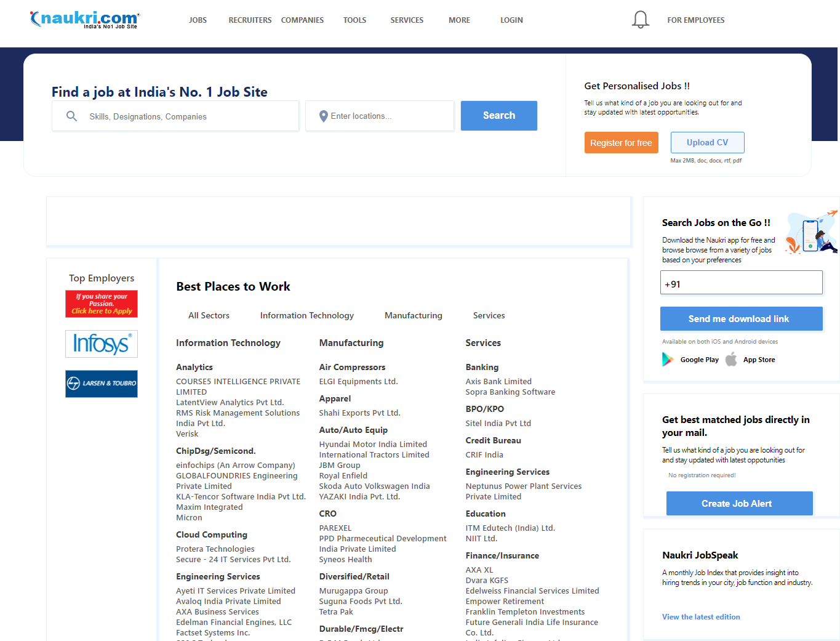Open the Apple App Store icon

pyautogui.click(x=731, y=360)
